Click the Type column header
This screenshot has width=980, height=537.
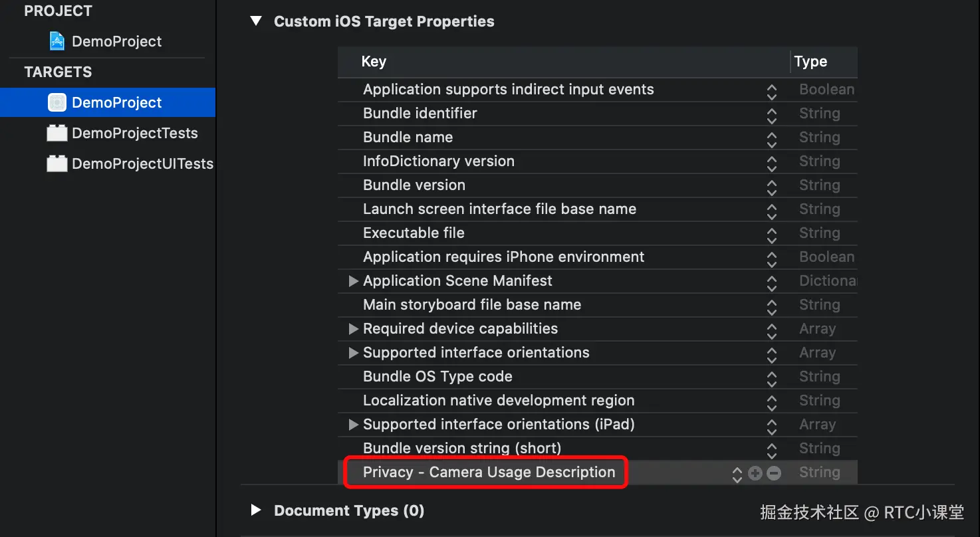click(x=810, y=62)
